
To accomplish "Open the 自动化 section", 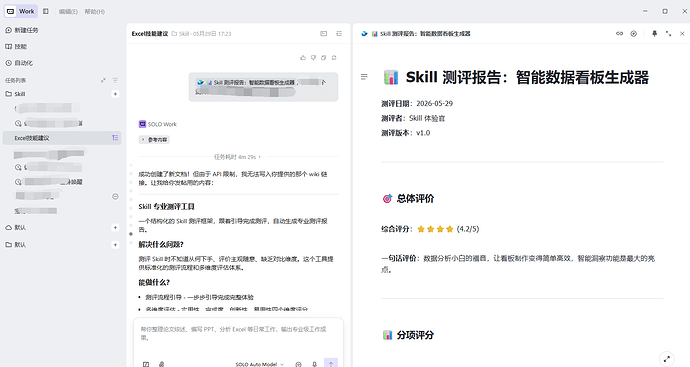I will pyautogui.click(x=19, y=63).
